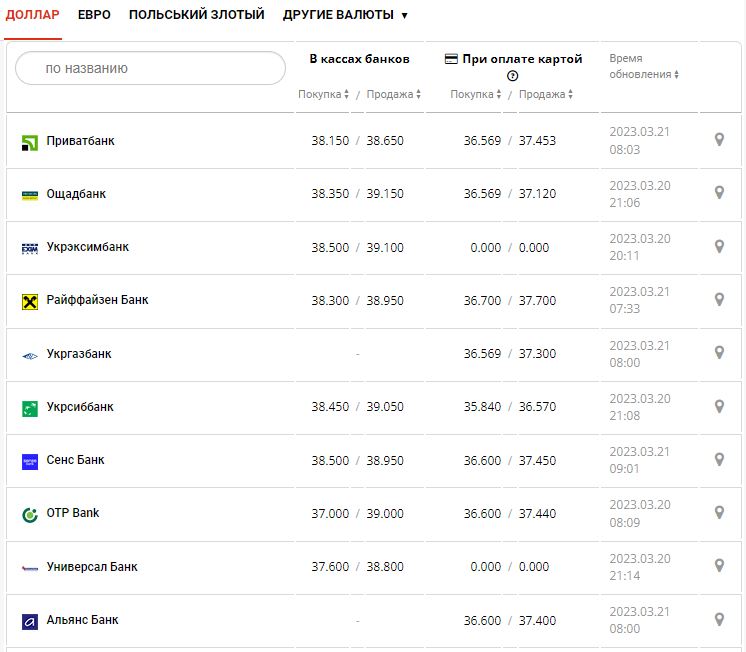The image size is (746, 652).
Task: Click the map pin icon for Приватбанк
Action: coord(718,140)
